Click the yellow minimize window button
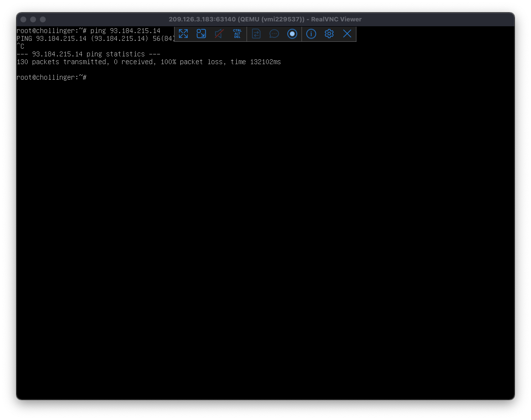The height and width of the screenshot is (420, 531). [33, 19]
